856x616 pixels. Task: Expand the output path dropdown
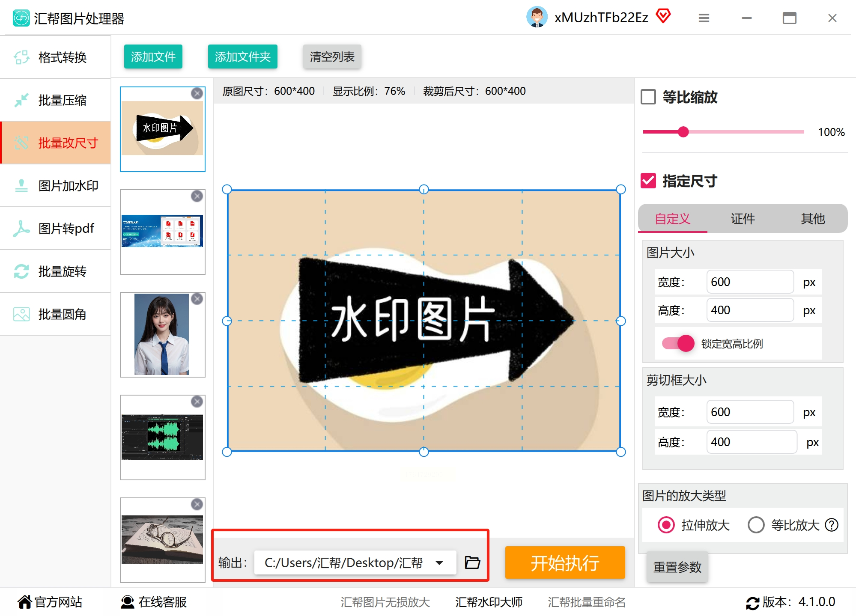[x=439, y=562]
